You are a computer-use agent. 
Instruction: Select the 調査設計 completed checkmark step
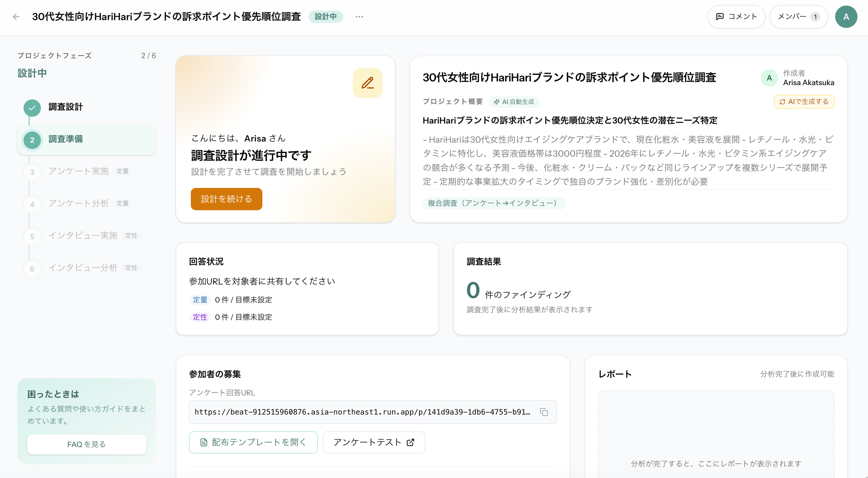pos(32,108)
